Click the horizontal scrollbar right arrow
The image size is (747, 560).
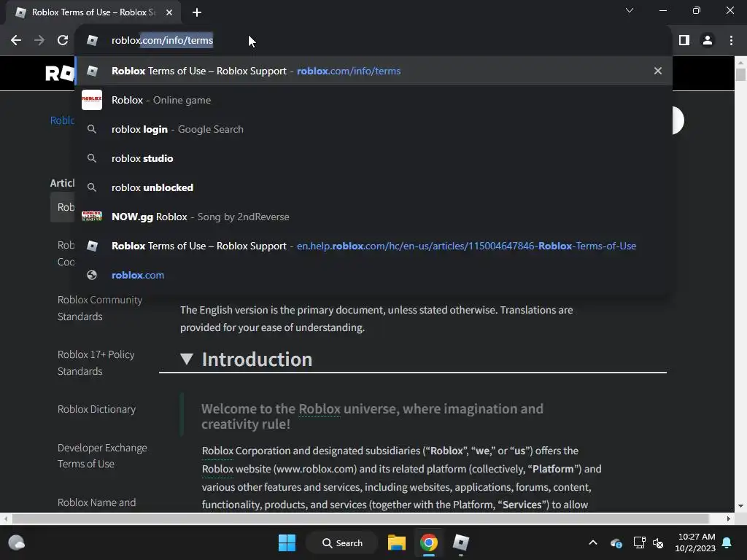coord(729,518)
